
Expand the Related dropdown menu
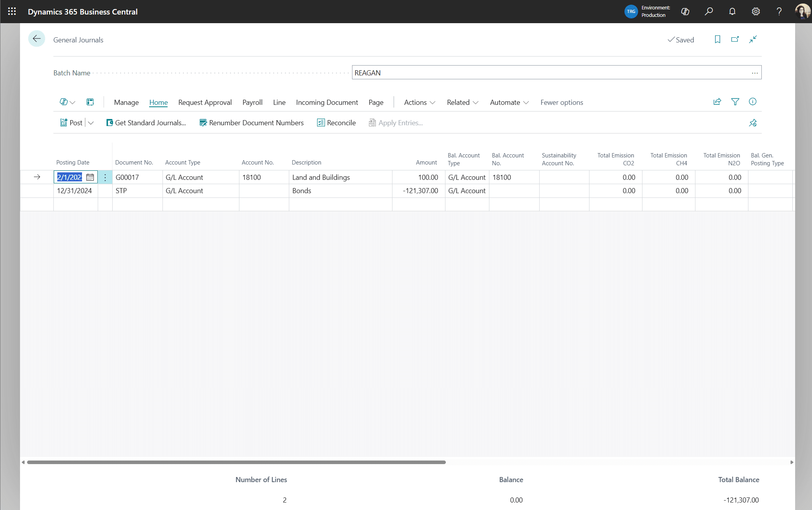pyautogui.click(x=462, y=102)
